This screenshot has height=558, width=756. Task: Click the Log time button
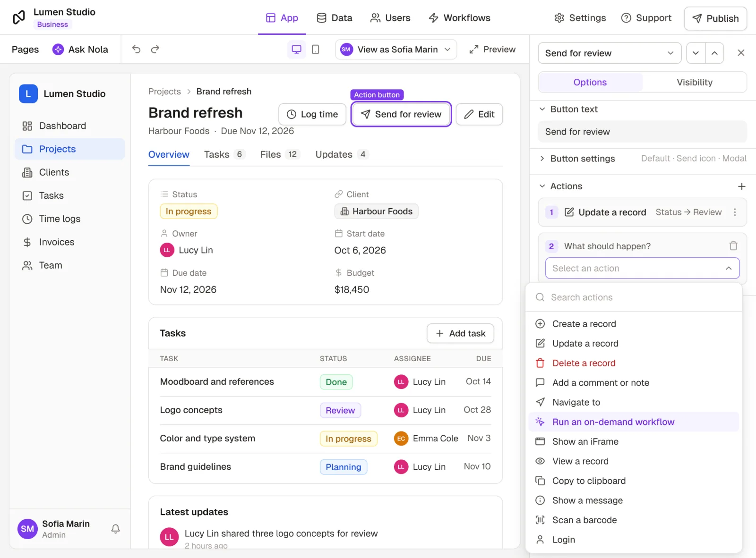312,114
